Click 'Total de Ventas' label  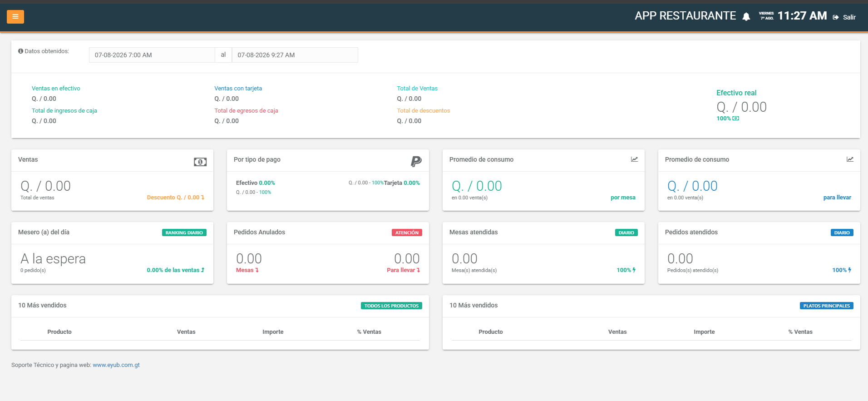pyautogui.click(x=417, y=89)
